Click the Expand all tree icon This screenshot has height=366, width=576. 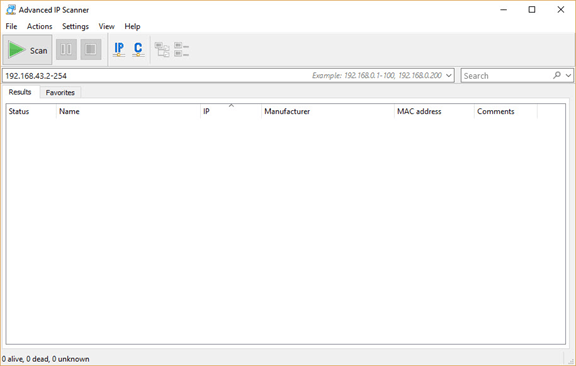coord(162,50)
